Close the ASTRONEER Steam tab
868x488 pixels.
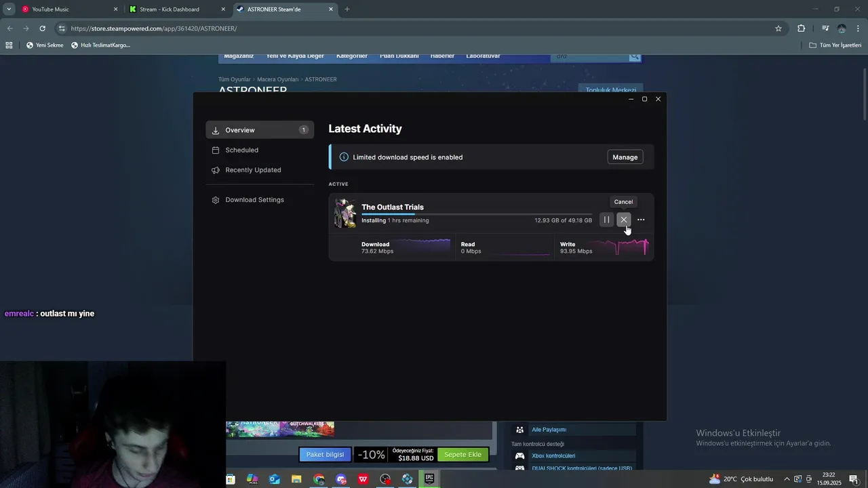click(331, 9)
